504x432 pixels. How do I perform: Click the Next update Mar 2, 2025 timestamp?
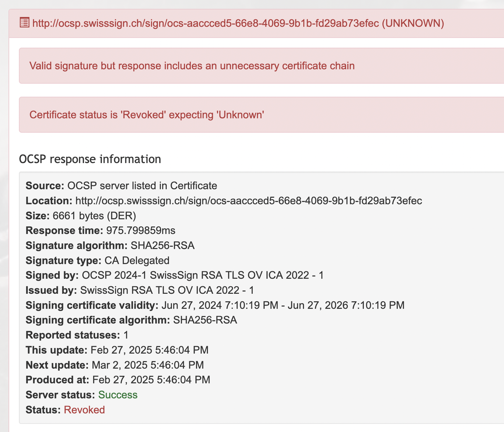148,365
